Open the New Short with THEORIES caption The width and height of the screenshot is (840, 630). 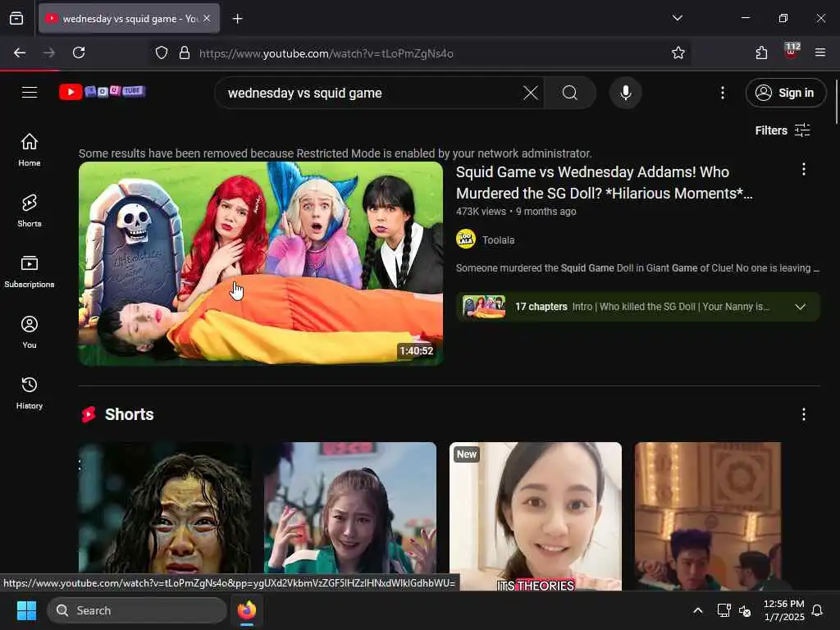(x=536, y=517)
